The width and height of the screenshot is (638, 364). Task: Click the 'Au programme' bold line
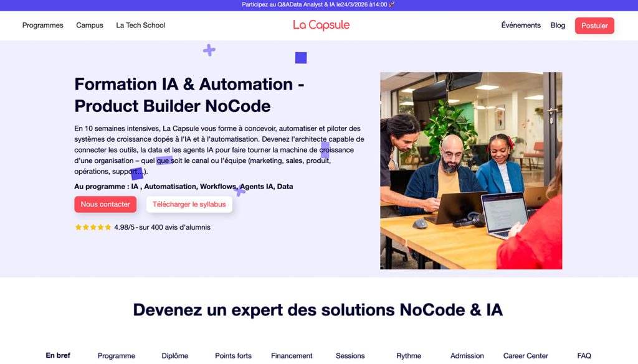point(184,187)
